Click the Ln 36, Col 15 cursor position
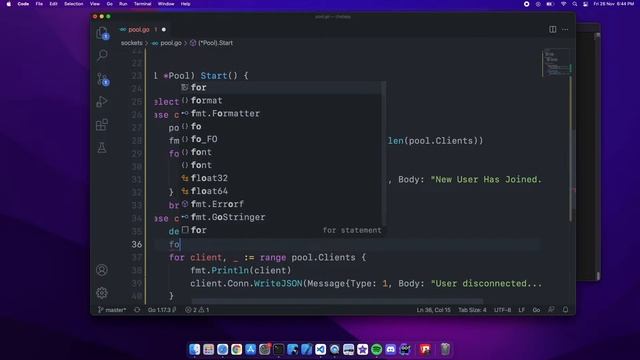This screenshot has width=640, height=360. coord(433,310)
